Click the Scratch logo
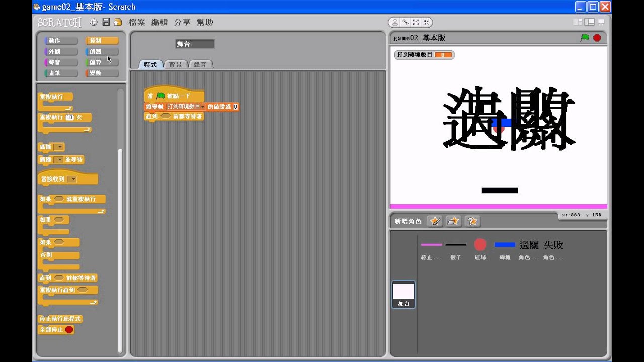 coord(59,23)
